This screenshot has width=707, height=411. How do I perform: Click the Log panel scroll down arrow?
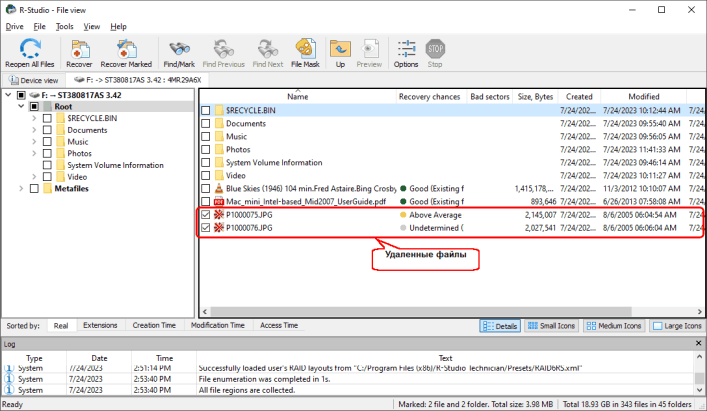[699, 390]
